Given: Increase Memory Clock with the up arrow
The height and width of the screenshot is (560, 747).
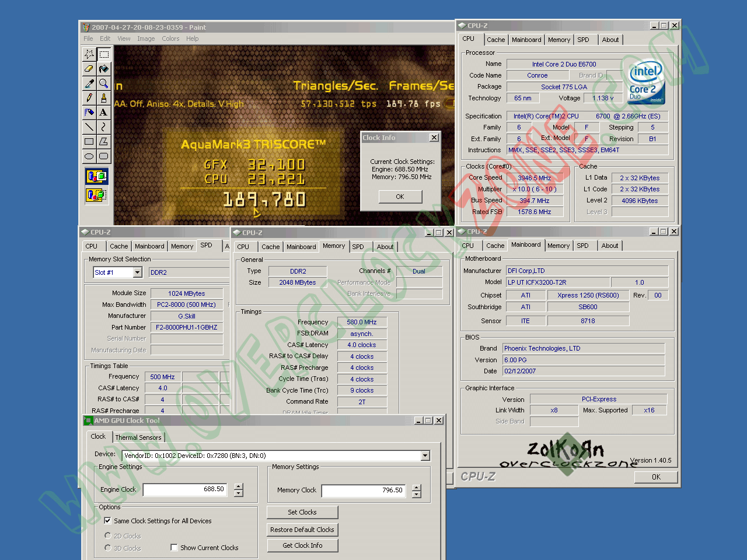Looking at the screenshot, I should click(x=417, y=487).
